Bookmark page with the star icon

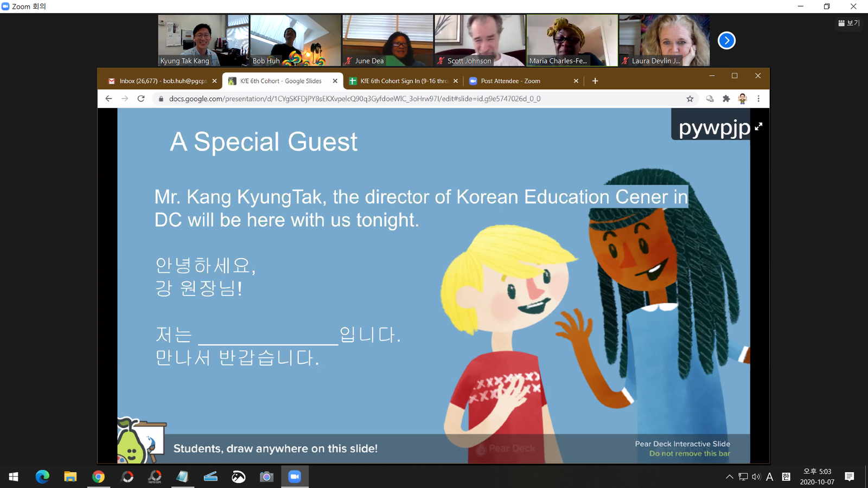point(690,99)
